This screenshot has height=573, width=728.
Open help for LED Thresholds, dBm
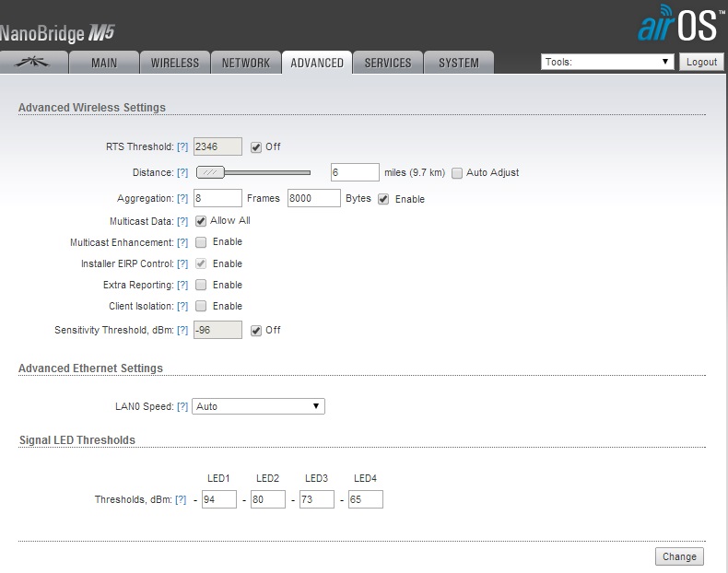(x=181, y=499)
